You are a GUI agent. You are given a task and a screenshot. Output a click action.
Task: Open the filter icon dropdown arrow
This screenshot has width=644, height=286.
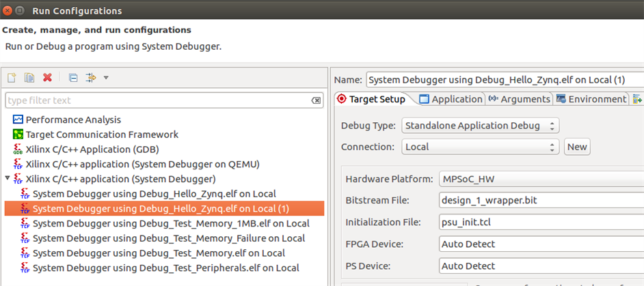[106, 78]
